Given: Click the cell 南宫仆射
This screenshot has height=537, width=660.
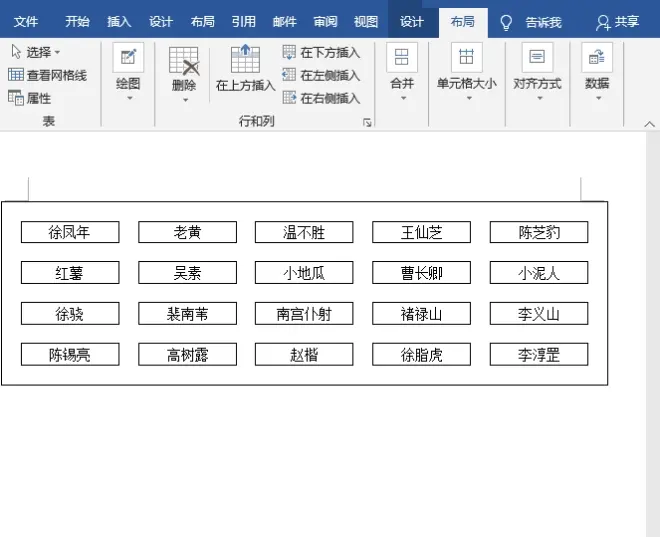Looking at the screenshot, I should tap(304, 314).
